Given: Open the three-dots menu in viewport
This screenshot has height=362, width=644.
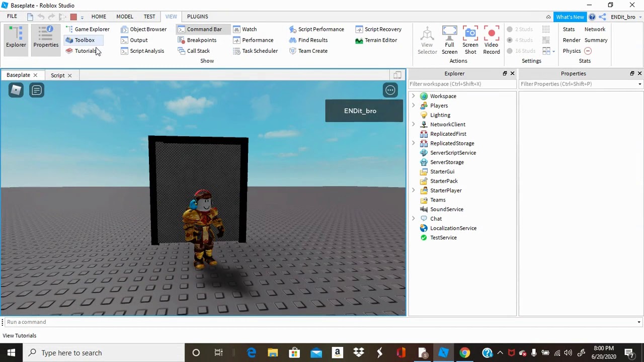Looking at the screenshot, I should 390,90.
